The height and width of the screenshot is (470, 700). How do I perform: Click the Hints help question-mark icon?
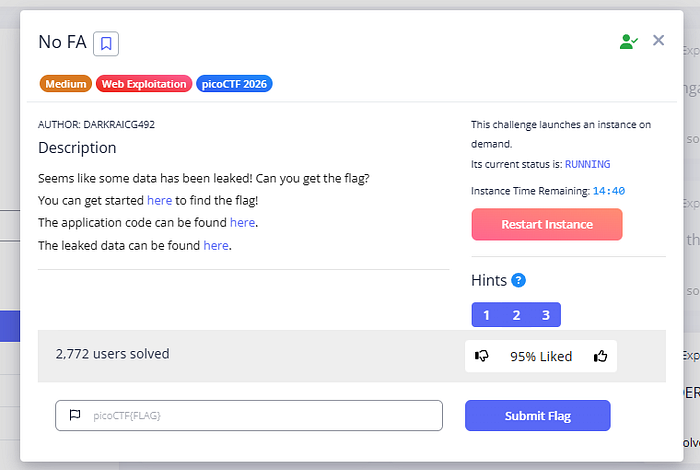(518, 280)
